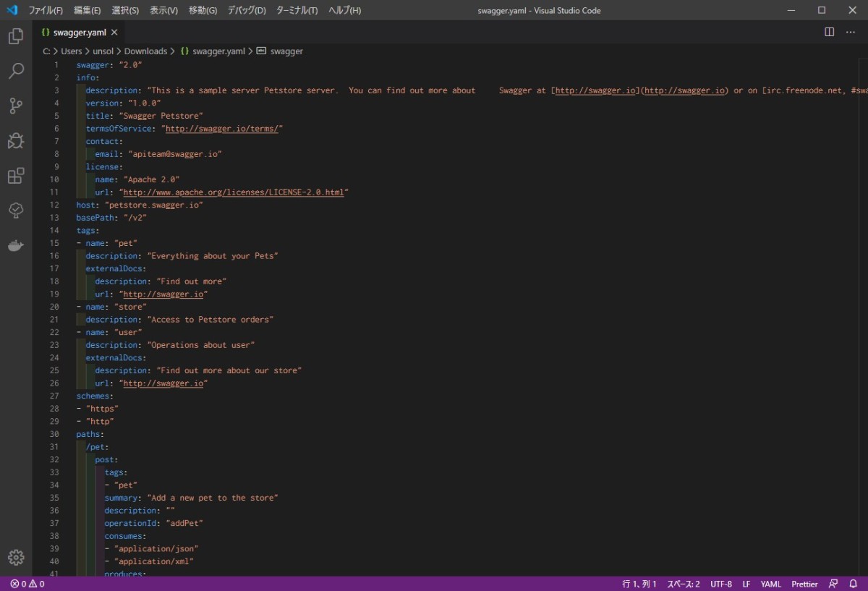868x591 pixels.
Task: Open LF end-of-line selector
Action: click(746, 584)
